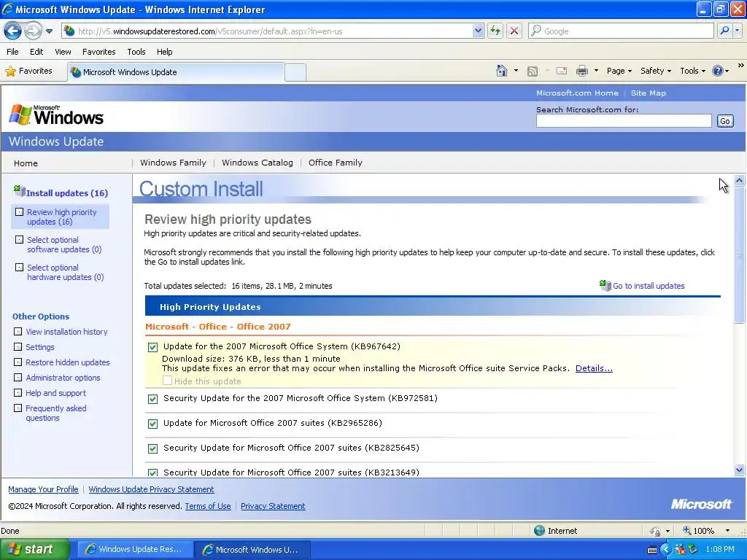Select the Microsoft Windows Update tab
747x560 pixels.
coord(176,72)
